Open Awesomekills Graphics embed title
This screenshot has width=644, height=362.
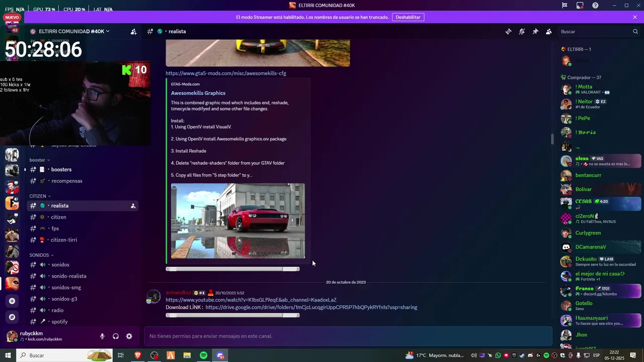(x=198, y=93)
